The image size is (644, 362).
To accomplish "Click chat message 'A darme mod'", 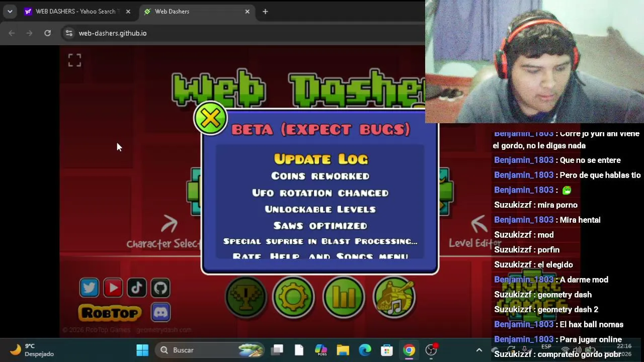I will [584, 280].
